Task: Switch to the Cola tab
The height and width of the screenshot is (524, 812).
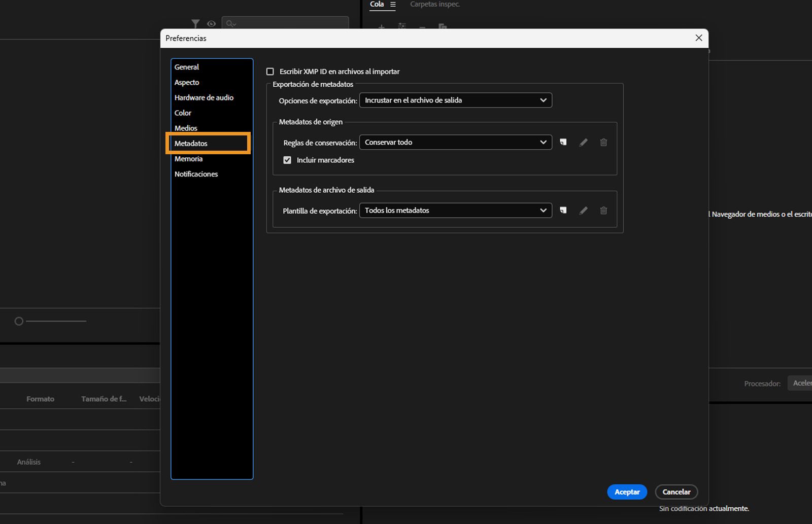Action: click(377, 4)
